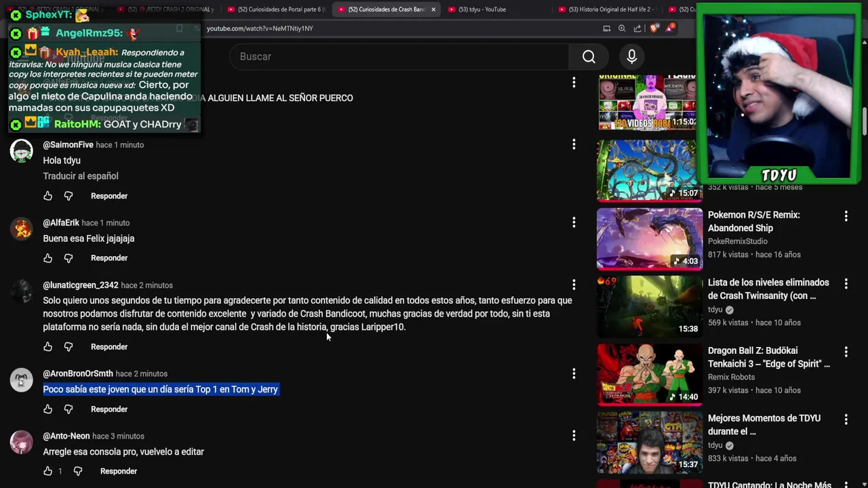Click the share icon in address bar
This screenshot has height=488, width=868.
pyautogui.click(x=637, y=28)
